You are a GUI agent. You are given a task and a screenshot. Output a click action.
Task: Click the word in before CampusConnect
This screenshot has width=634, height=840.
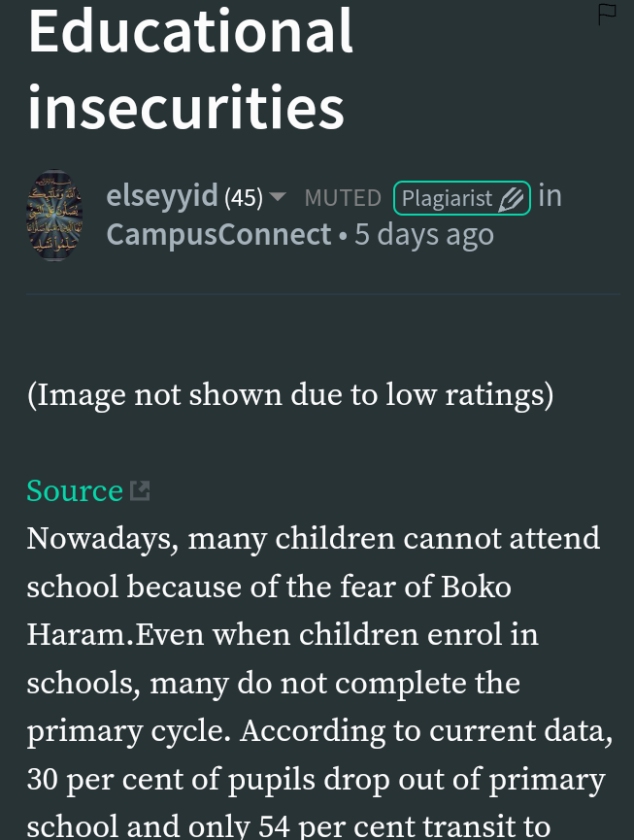[550, 195]
